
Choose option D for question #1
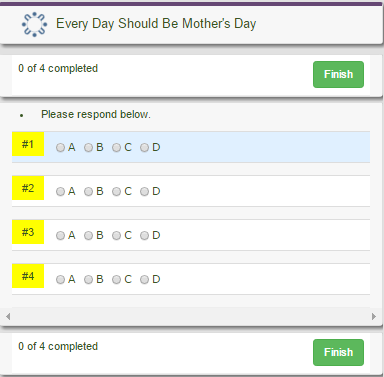144,148
